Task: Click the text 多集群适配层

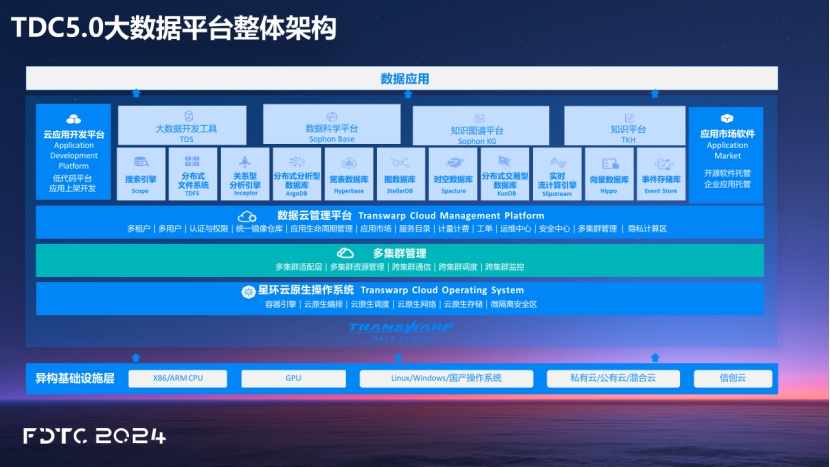Action: (299, 267)
